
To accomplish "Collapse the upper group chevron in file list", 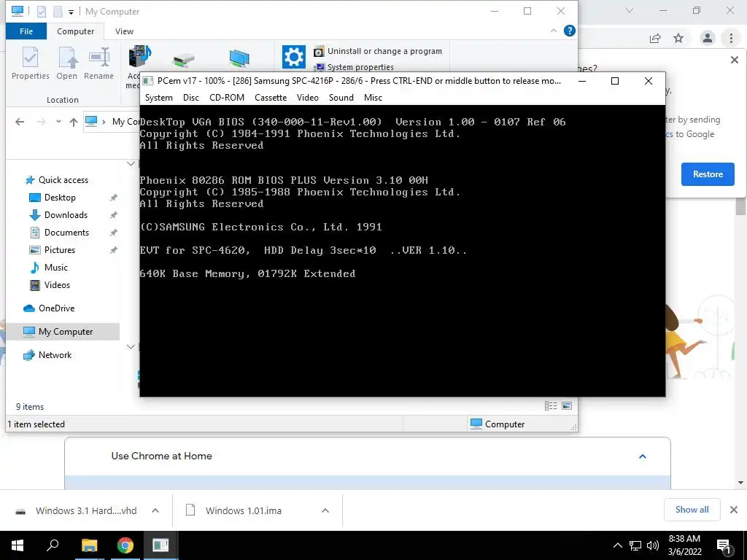I will point(131,164).
